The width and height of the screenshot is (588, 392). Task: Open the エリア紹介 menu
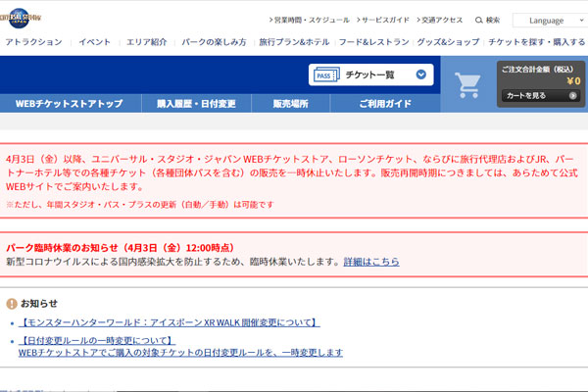coord(147,42)
